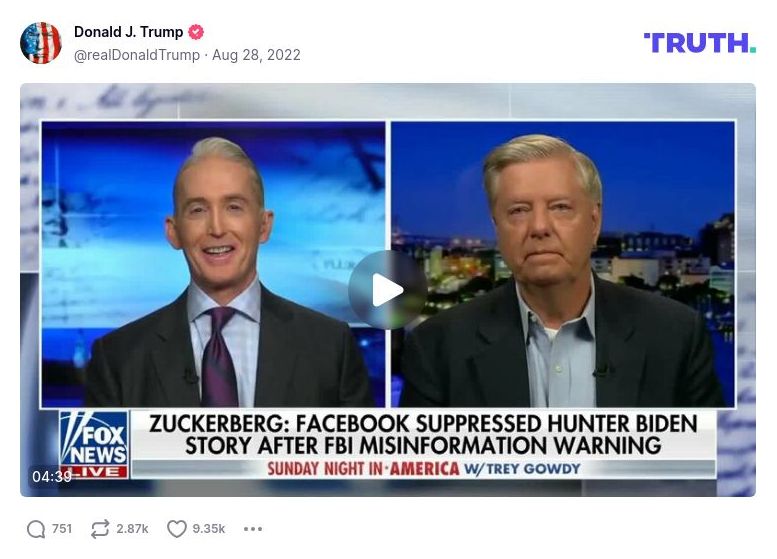The image size is (777, 559).
Task: Open Donald J. Trump display name link
Action: [128, 32]
